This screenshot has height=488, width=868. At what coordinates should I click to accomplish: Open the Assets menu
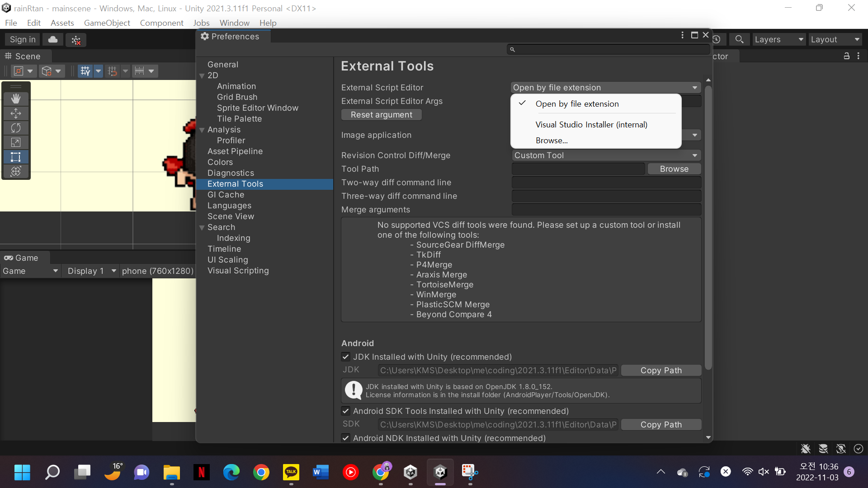(62, 23)
